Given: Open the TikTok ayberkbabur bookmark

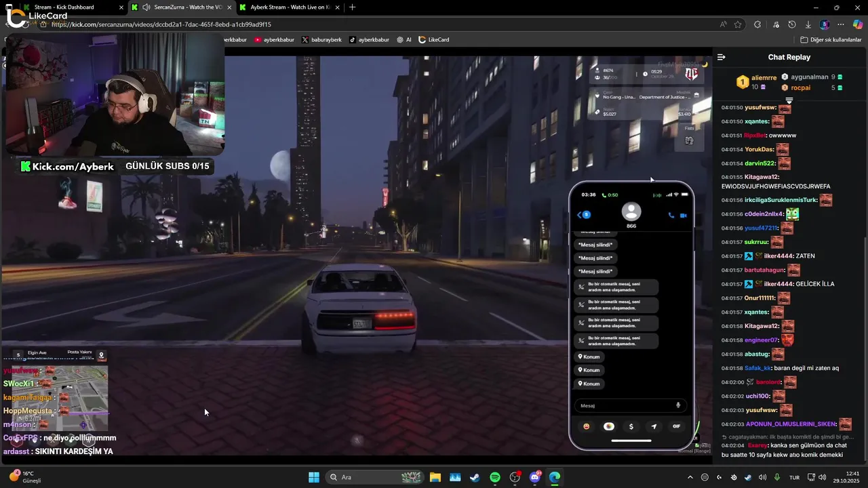Looking at the screenshot, I should [x=369, y=40].
